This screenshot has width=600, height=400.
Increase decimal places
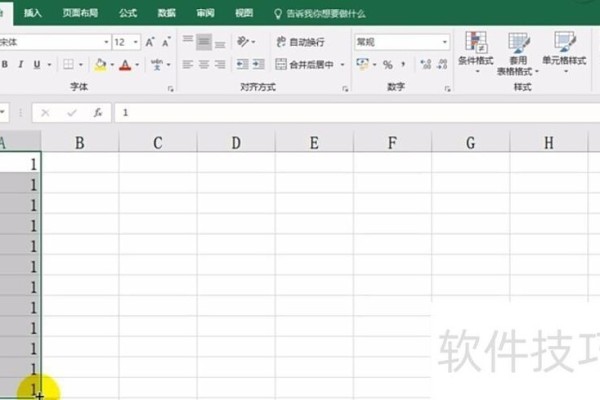click(426, 64)
